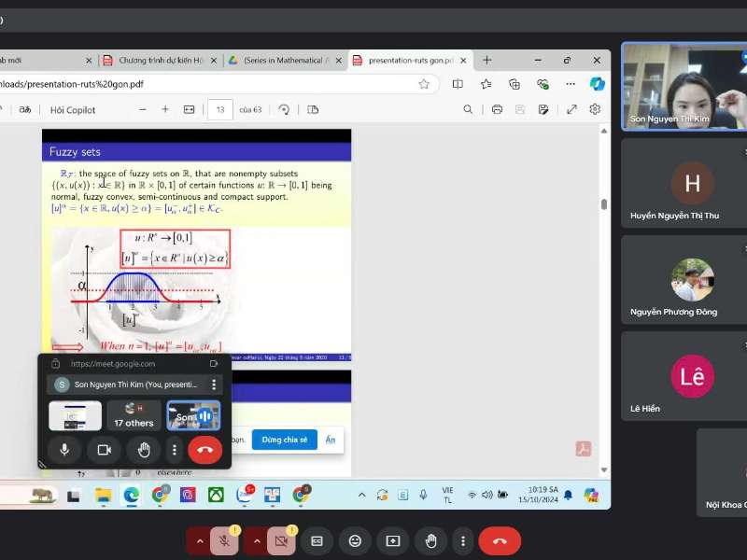The image size is (747, 560).
Task: Turn on closed captions in the Meet bar
Action: click(x=317, y=540)
